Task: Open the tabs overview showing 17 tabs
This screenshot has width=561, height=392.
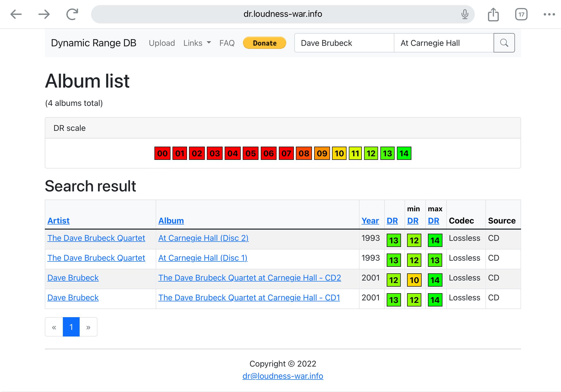Action: point(521,14)
